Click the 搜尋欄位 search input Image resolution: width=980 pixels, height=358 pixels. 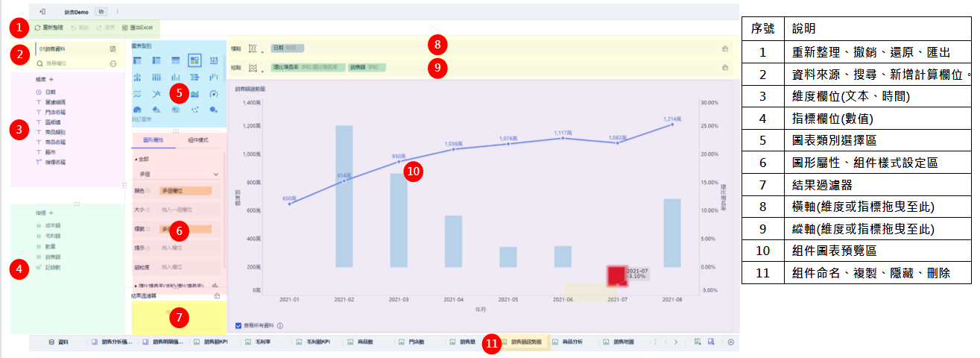[71, 64]
